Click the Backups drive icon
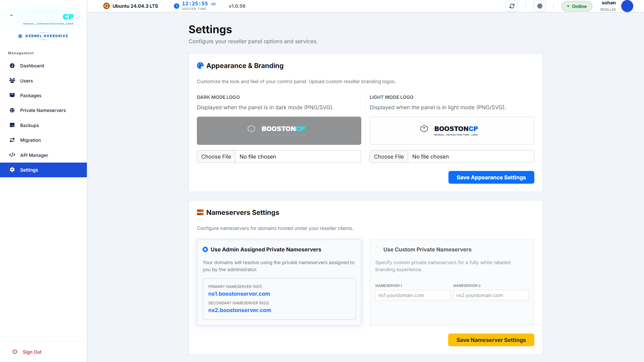 [12, 125]
